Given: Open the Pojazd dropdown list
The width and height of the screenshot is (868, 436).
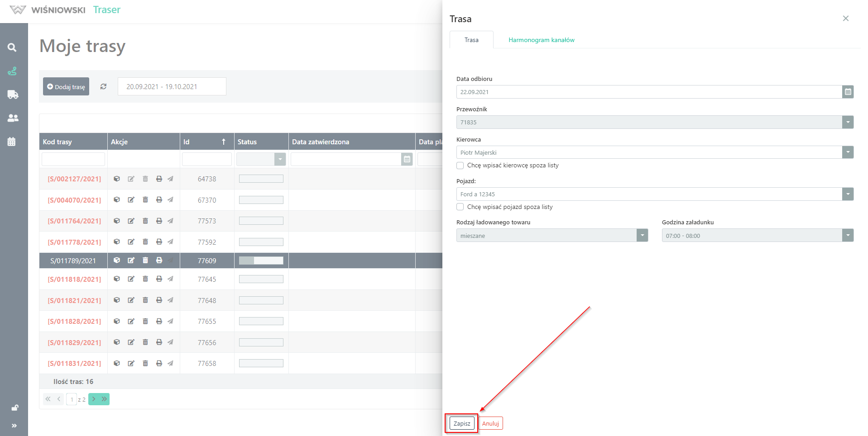Looking at the screenshot, I should coord(848,194).
